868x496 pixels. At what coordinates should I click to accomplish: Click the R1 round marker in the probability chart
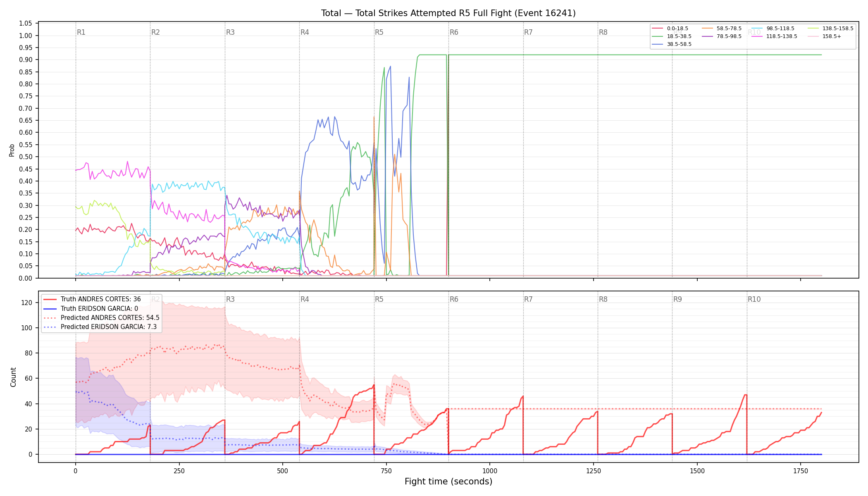(x=81, y=32)
